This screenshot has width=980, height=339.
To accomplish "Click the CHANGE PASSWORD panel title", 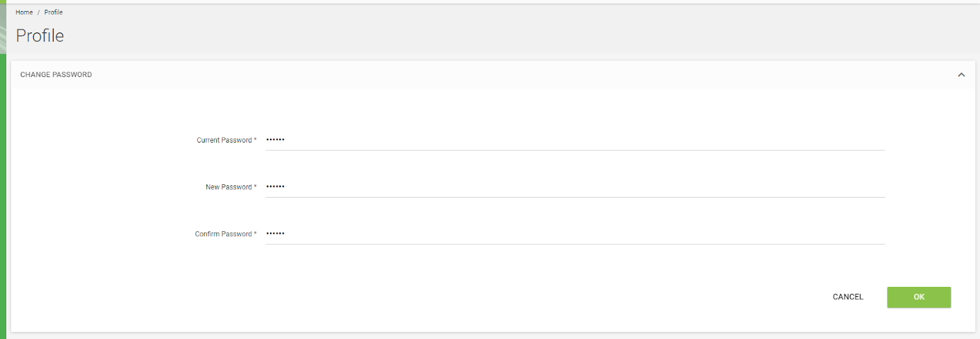I will pos(56,75).
